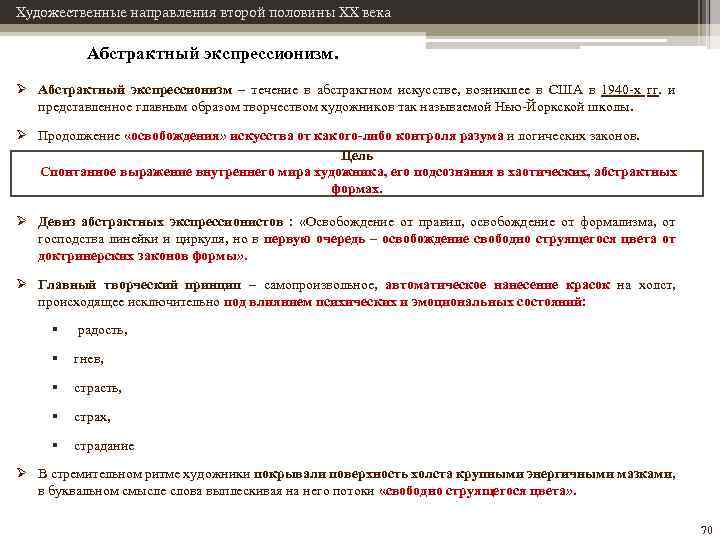Click the arrow bullet before 'В стремительном ритме'
The image size is (720, 540).
click(22, 472)
